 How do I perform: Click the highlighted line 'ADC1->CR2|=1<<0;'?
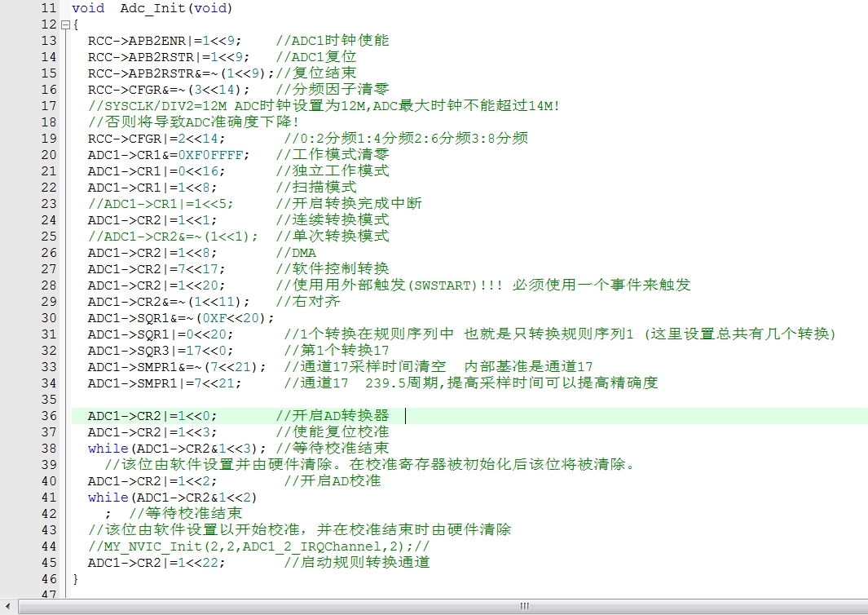[x=152, y=416]
